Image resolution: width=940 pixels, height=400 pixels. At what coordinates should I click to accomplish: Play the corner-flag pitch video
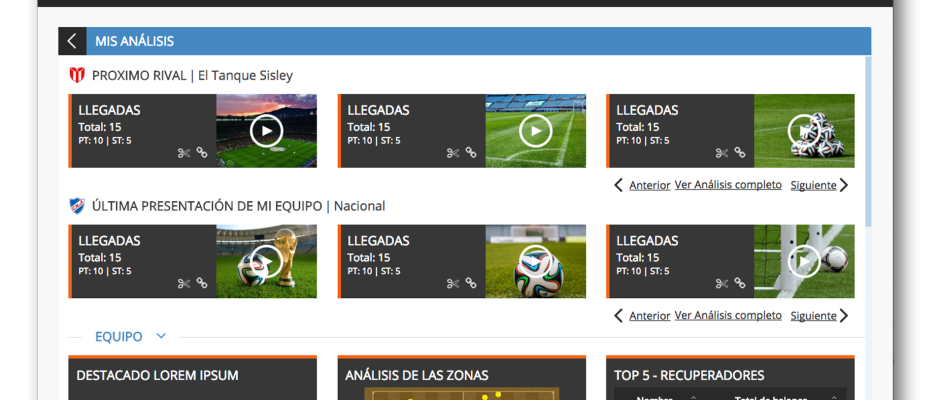535,131
